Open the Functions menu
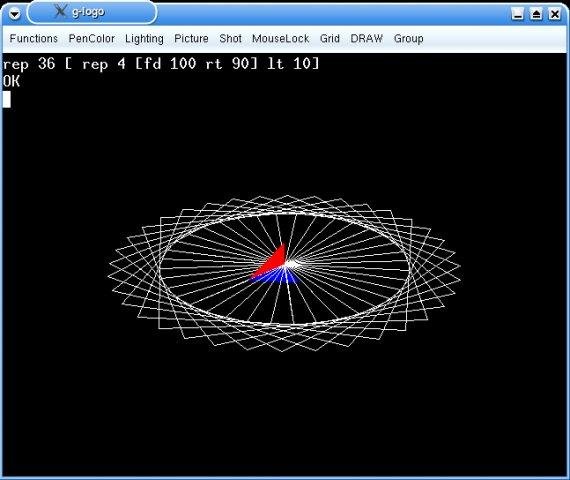The image size is (570, 480). pos(34,39)
